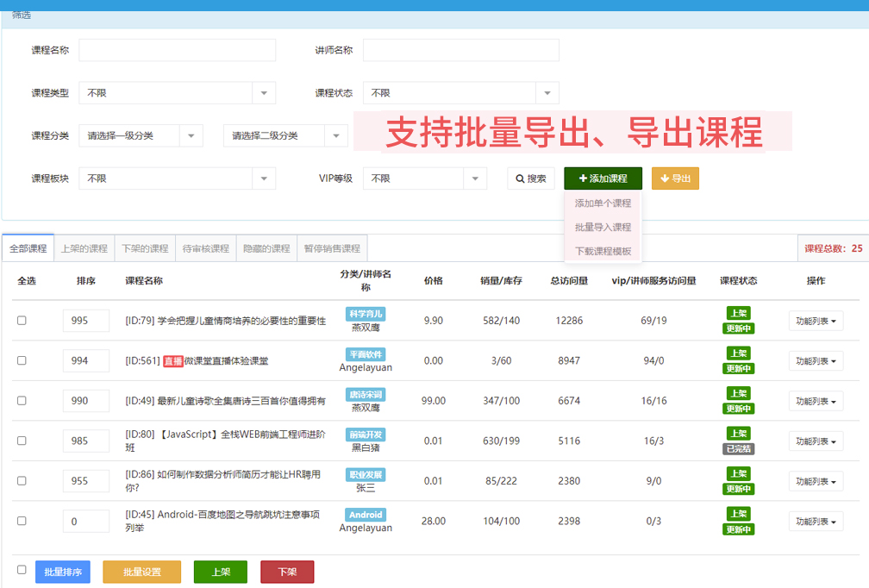Open the VIP等级 dropdown
Screen dimensions: 869x588
pos(424,178)
